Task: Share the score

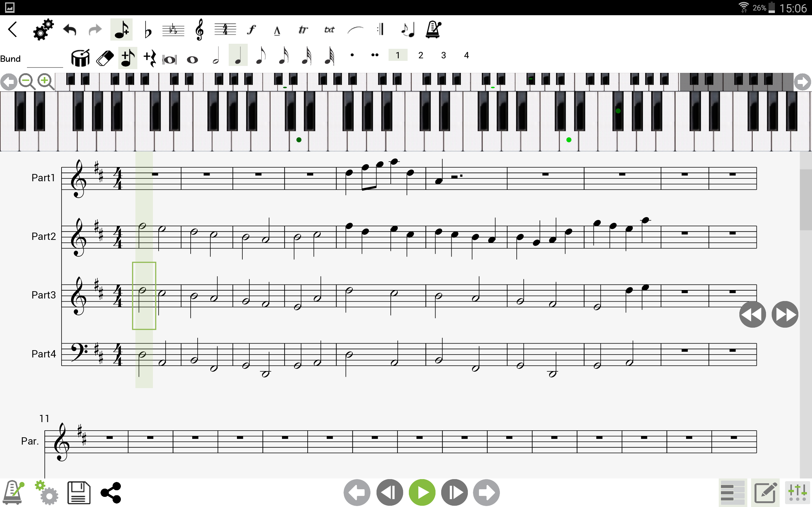Action: point(111,492)
